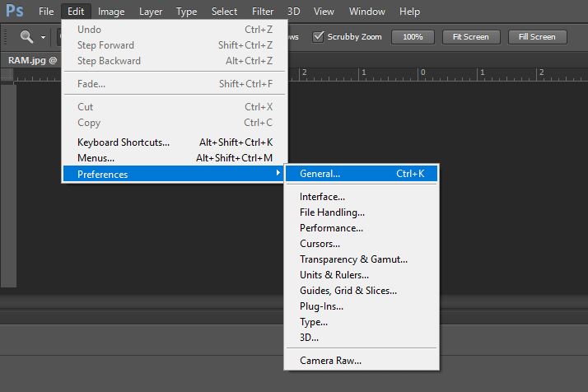Choose Undo in the Edit menu
Screen dimensions: 588x392
[x=175, y=30]
